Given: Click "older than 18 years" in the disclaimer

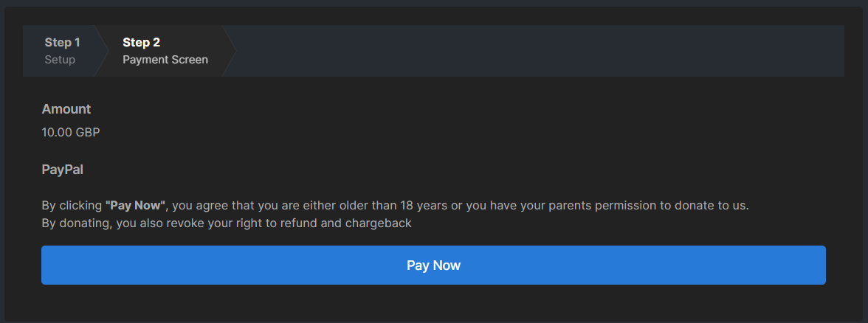Looking at the screenshot, I should tap(390, 206).
